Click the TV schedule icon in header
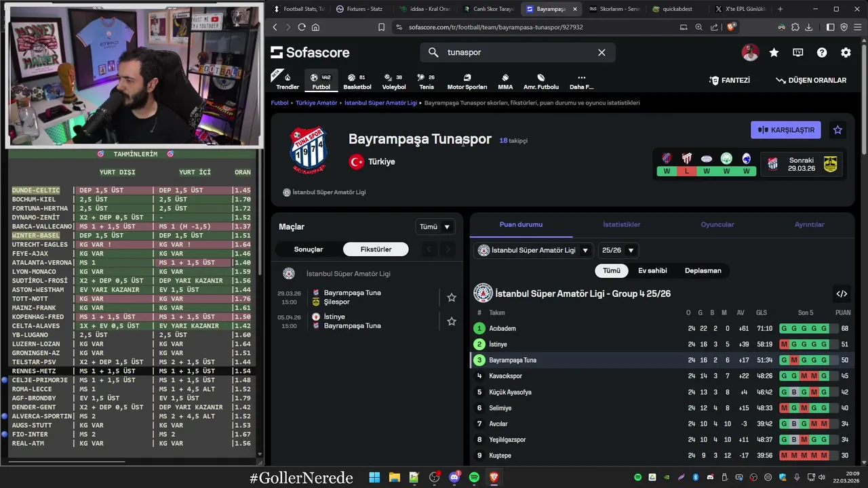This screenshot has height=488, width=868. point(798,52)
